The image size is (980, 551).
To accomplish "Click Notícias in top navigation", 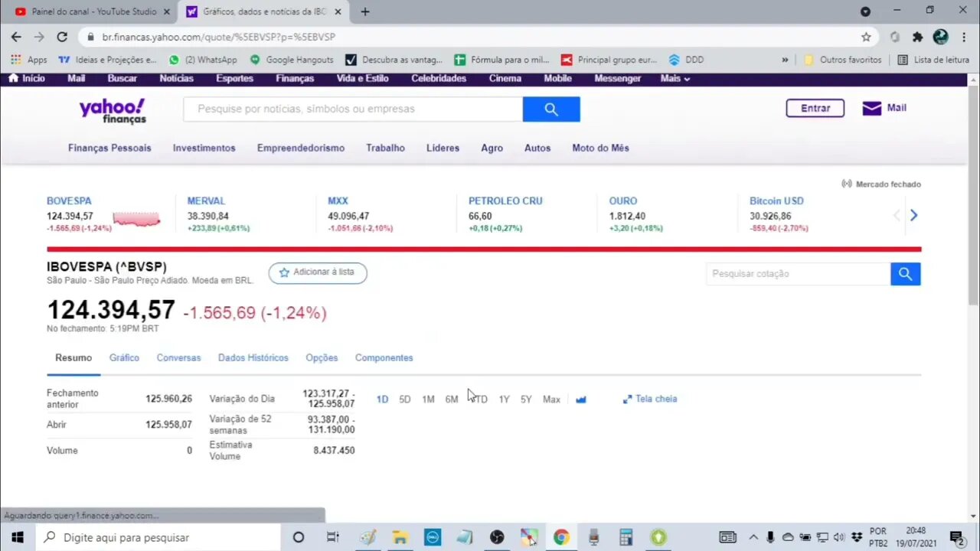I will (176, 78).
